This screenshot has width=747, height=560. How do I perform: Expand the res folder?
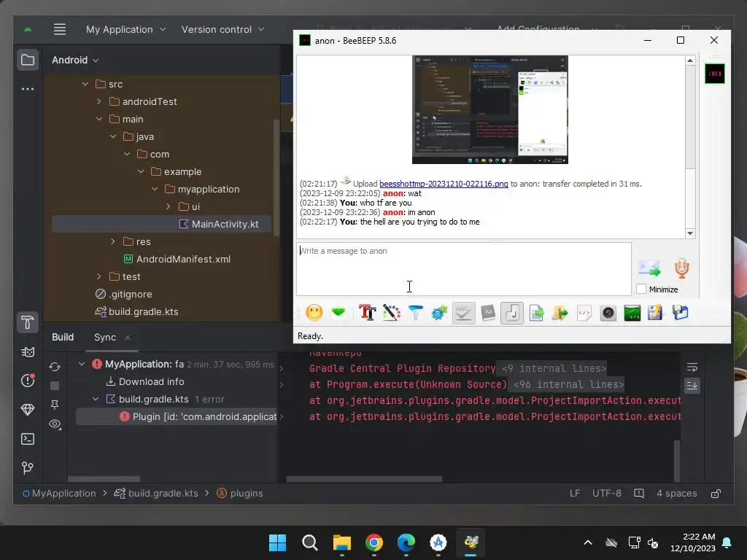click(113, 242)
